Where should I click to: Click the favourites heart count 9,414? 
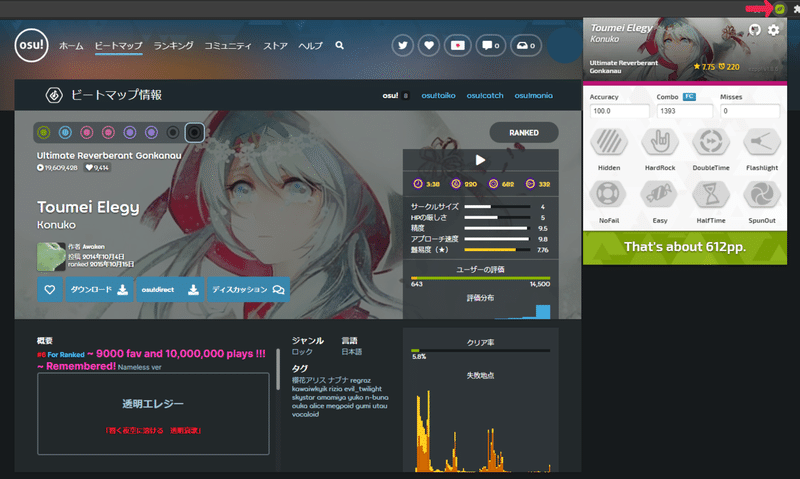tap(97, 167)
